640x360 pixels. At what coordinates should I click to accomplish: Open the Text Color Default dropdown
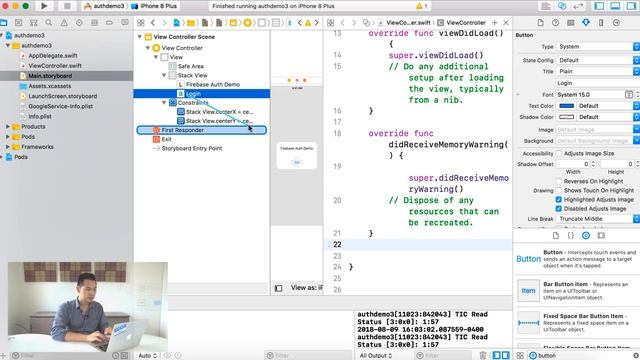click(x=608, y=106)
